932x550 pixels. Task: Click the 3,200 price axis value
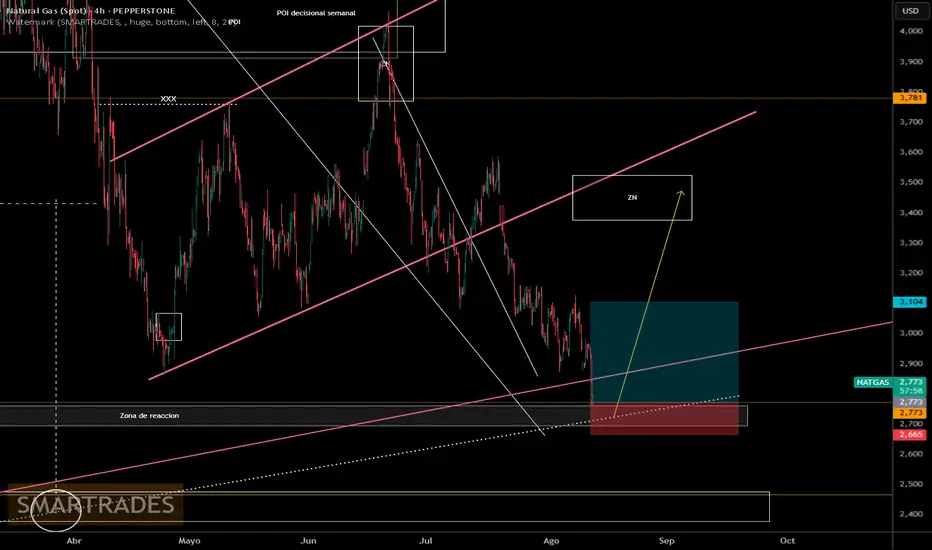pyautogui.click(x=911, y=273)
